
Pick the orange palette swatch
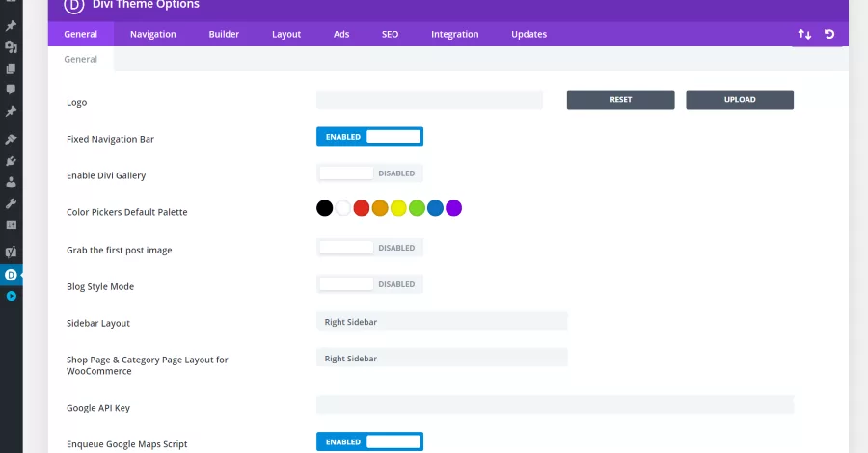[380, 208]
